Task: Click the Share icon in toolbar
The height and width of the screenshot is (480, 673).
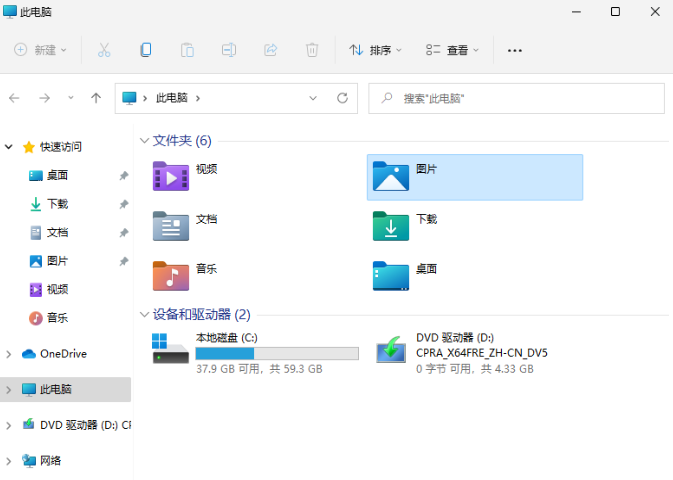Action: pos(270,49)
